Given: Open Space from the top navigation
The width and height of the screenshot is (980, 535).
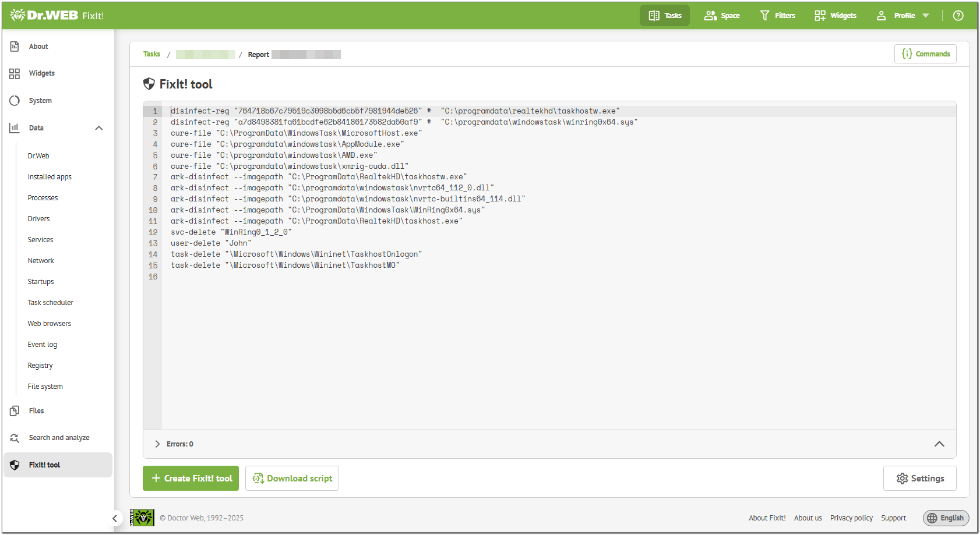Looking at the screenshot, I should click(722, 15).
